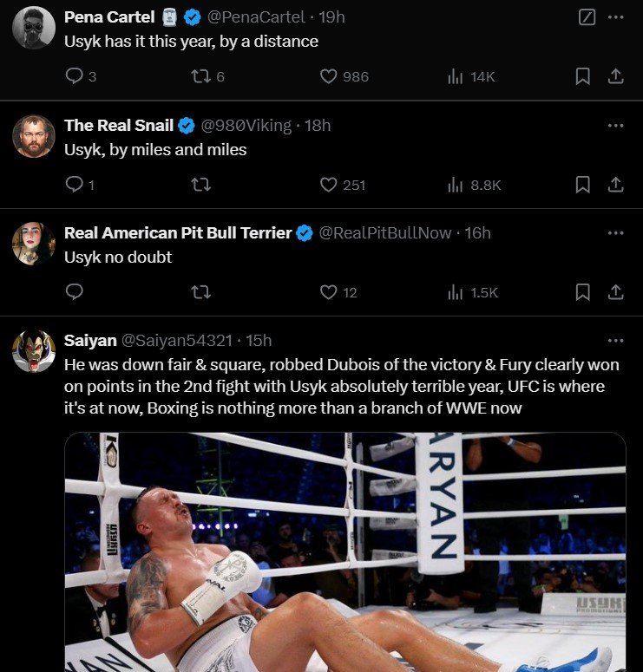
Task: Share Real American Pit Bull Terrier's tweet
Action: click(x=615, y=292)
